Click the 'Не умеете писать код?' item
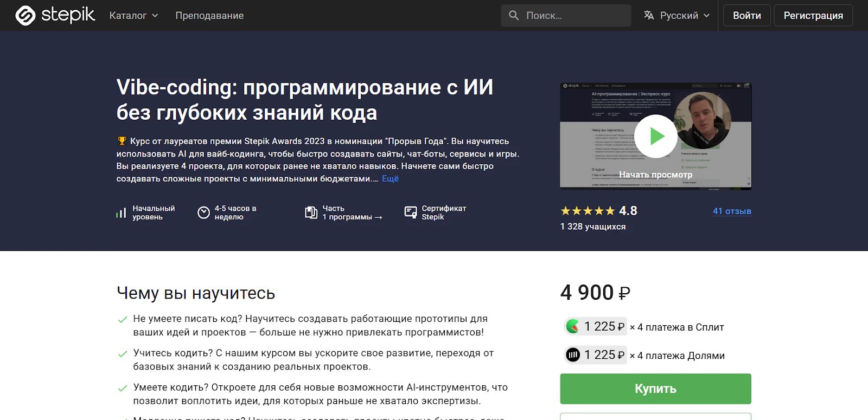Viewport: 868px width, 420px height. [310, 326]
